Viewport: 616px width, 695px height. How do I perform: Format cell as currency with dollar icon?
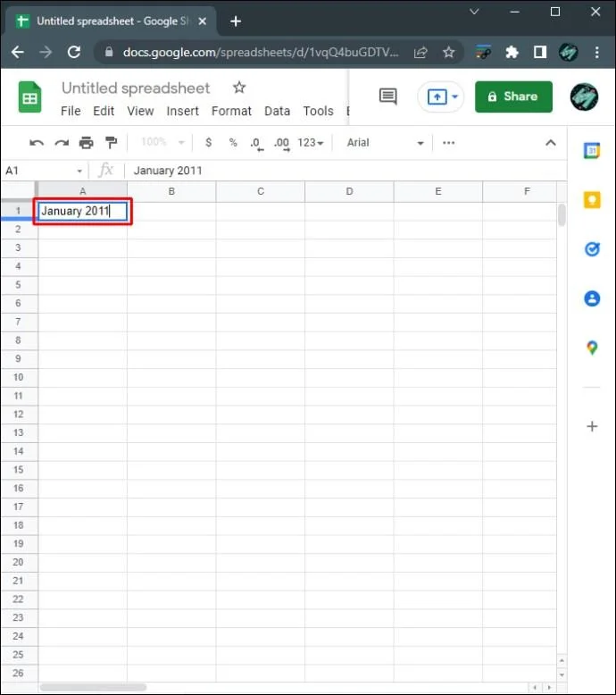[209, 143]
